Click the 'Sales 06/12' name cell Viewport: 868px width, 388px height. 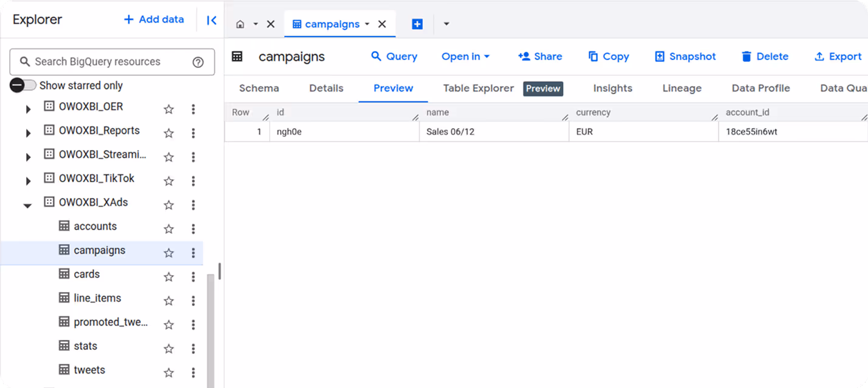click(494, 132)
